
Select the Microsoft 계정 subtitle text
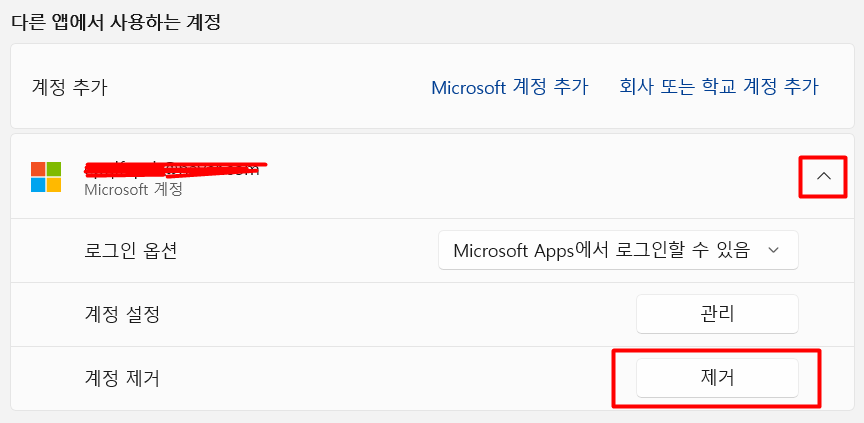click(x=133, y=190)
